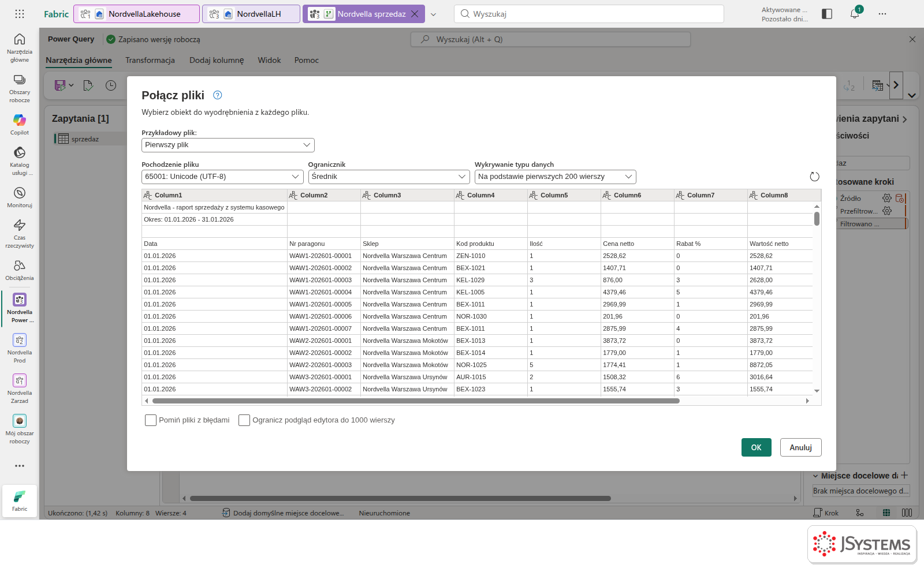Refresh the file preview in dialog

click(x=814, y=177)
